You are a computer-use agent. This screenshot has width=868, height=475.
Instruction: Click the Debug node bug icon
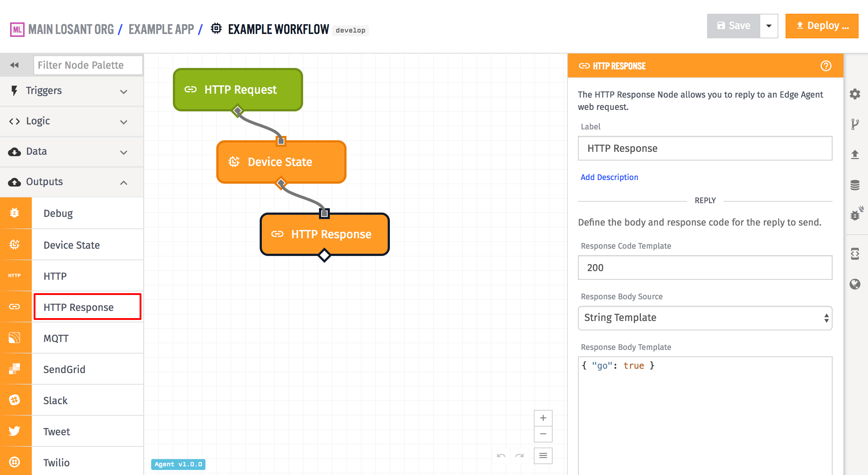(14, 213)
